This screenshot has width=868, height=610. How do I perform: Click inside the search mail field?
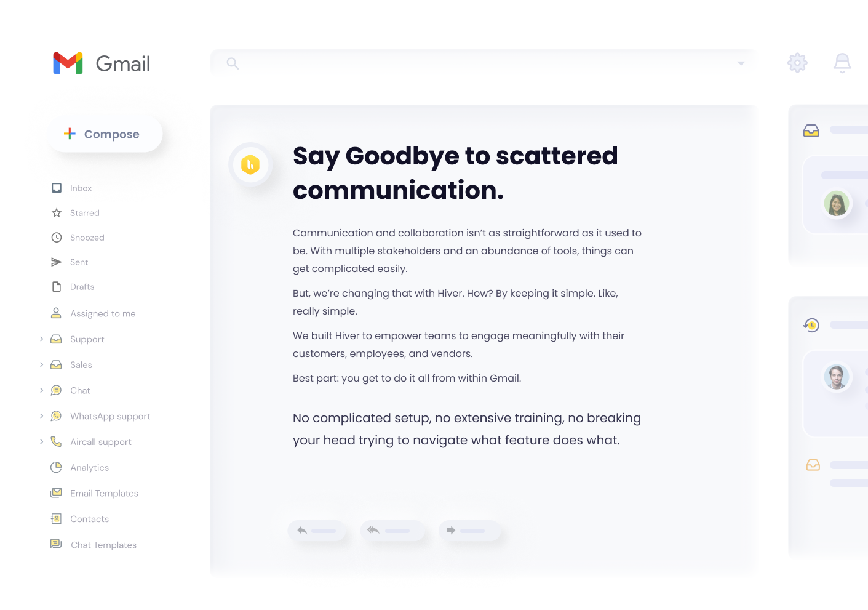(x=480, y=63)
